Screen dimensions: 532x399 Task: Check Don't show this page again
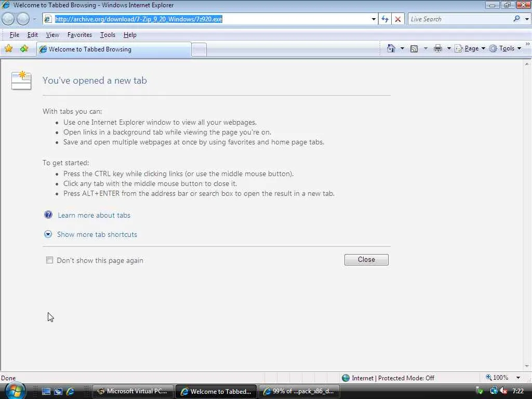point(49,260)
